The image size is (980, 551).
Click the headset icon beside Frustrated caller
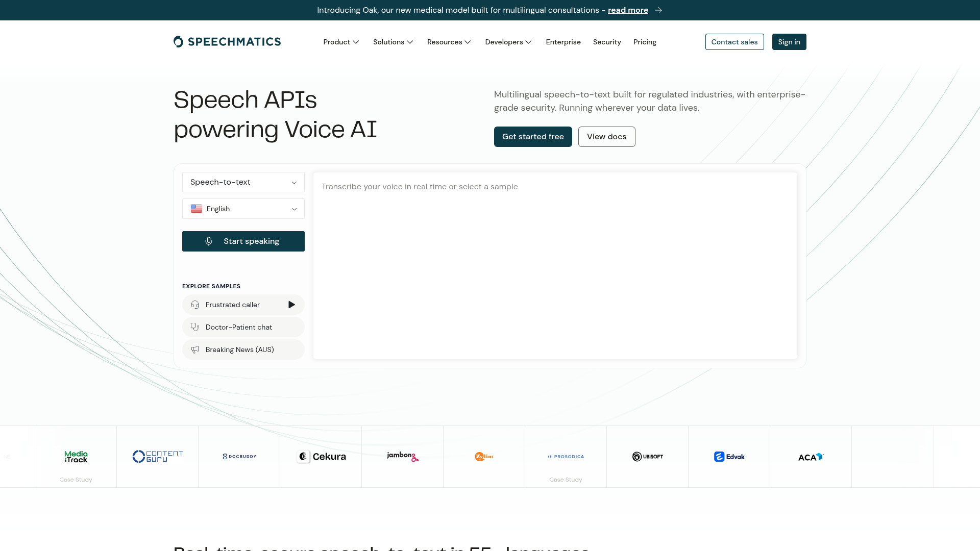(x=195, y=305)
